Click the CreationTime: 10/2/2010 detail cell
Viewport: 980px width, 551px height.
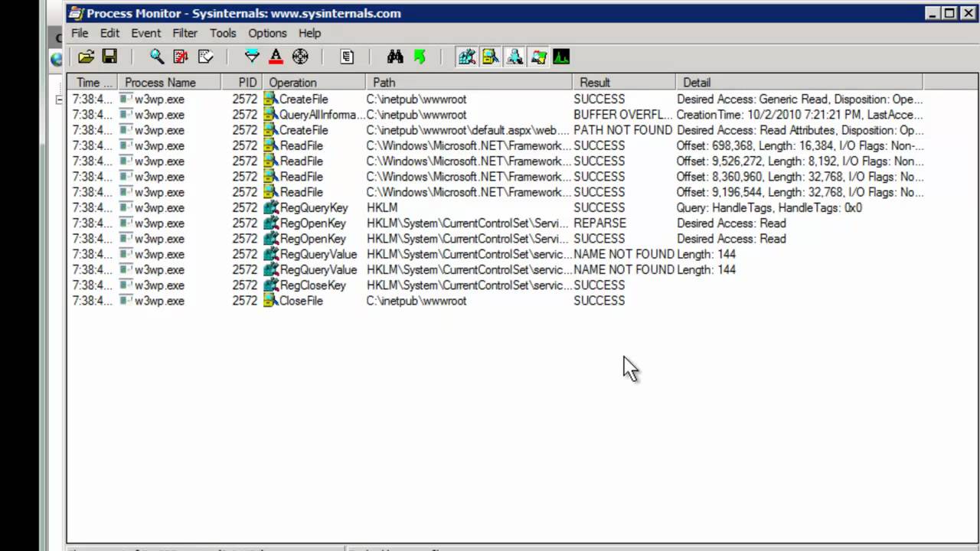(x=800, y=115)
